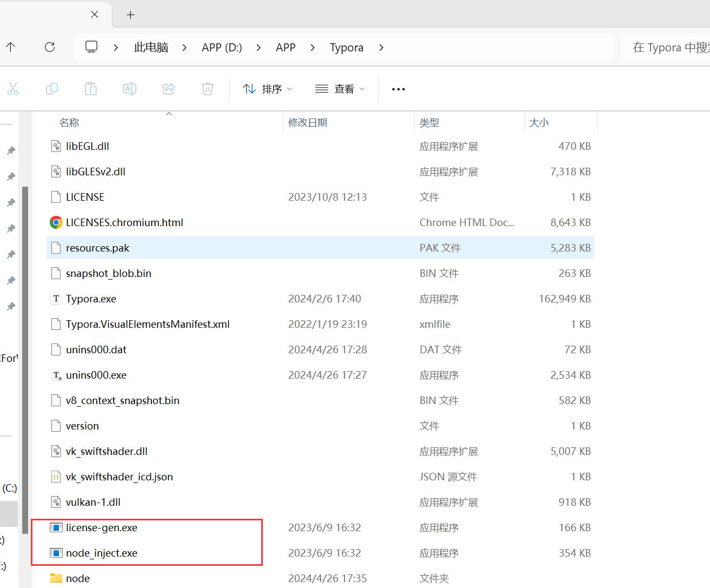
Task: Click the 文件夹 type cell
Action: click(434, 578)
